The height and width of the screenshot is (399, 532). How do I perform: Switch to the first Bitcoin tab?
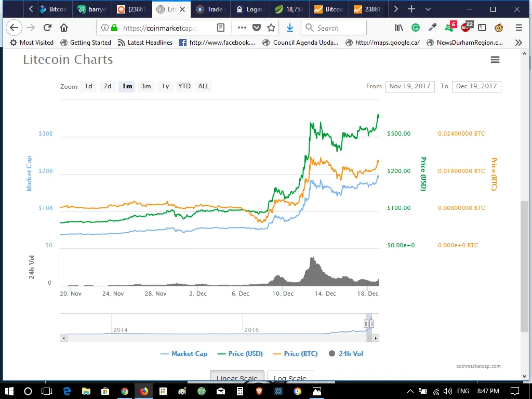(x=52, y=9)
